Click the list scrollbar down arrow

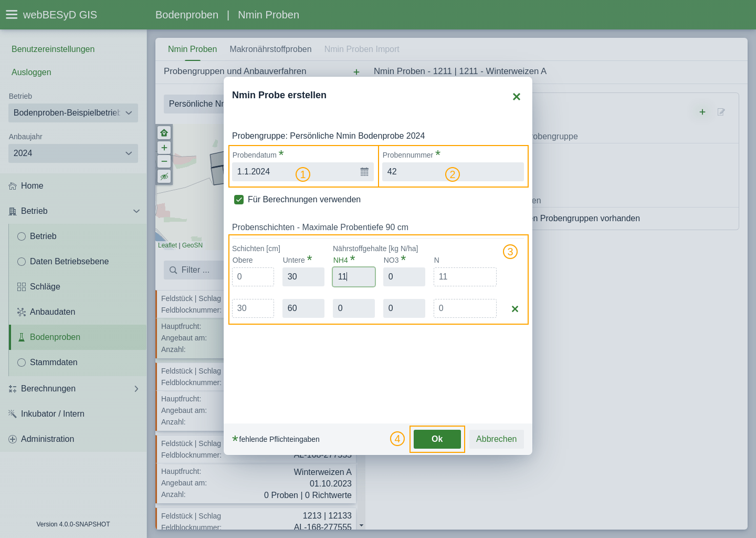click(361, 525)
